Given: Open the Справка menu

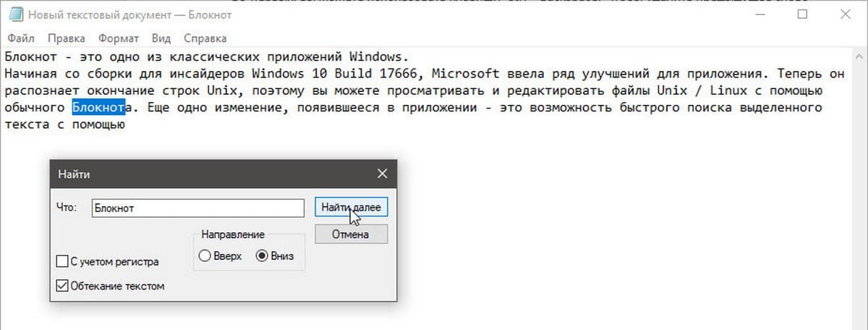Looking at the screenshot, I should coord(205,38).
